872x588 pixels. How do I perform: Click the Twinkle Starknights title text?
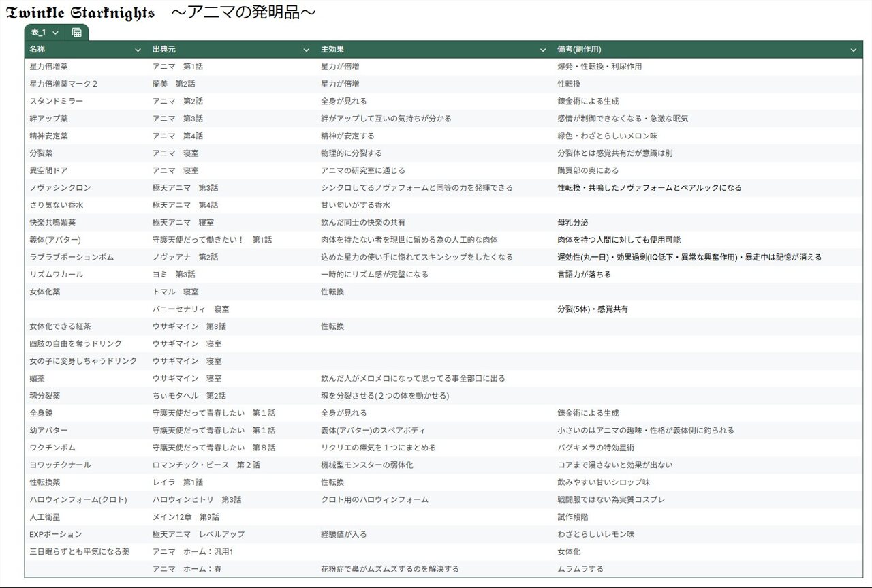point(80,13)
